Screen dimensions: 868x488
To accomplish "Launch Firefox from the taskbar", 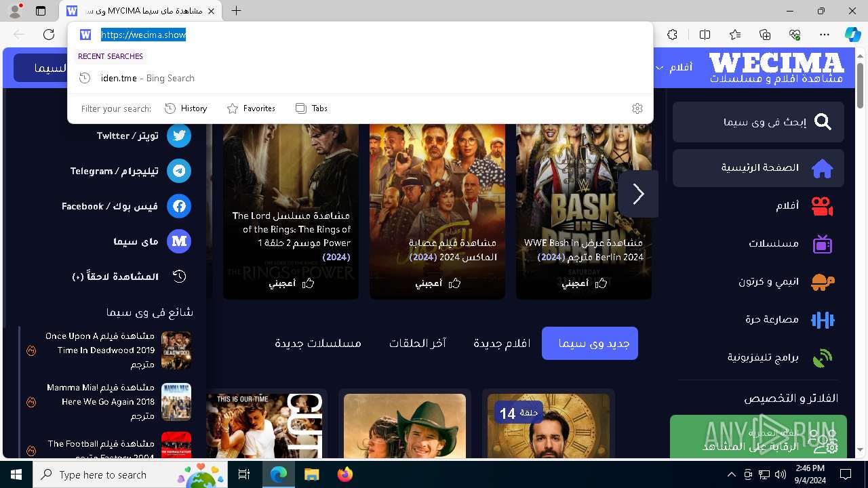I will (x=344, y=474).
